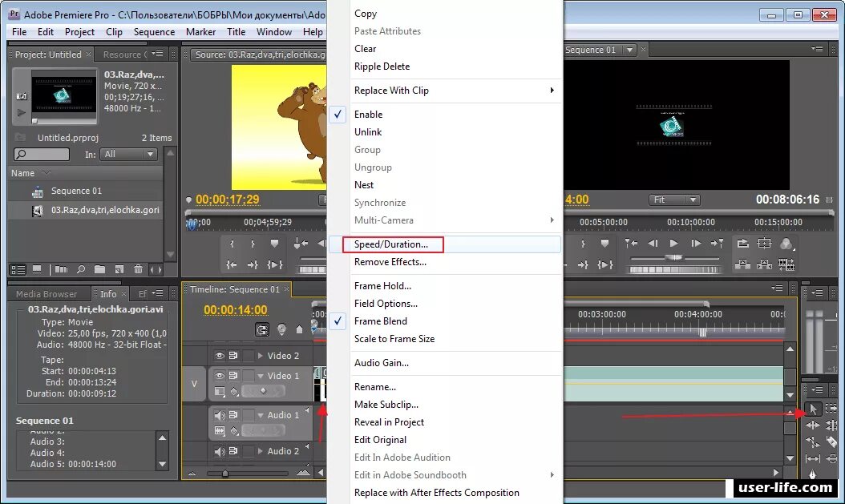Toggle Sync Lock on Video 2 track
This screenshot has height=504, width=845.
coord(233,356)
